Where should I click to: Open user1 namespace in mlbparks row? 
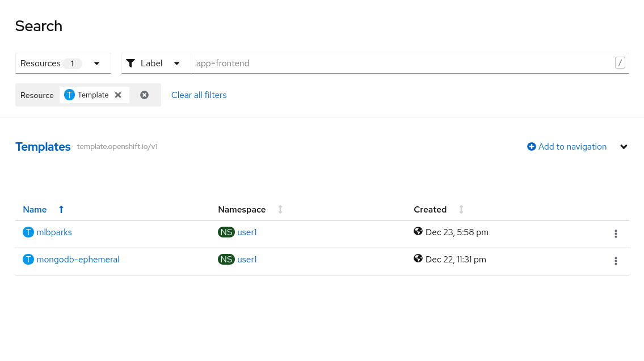click(x=247, y=232)
